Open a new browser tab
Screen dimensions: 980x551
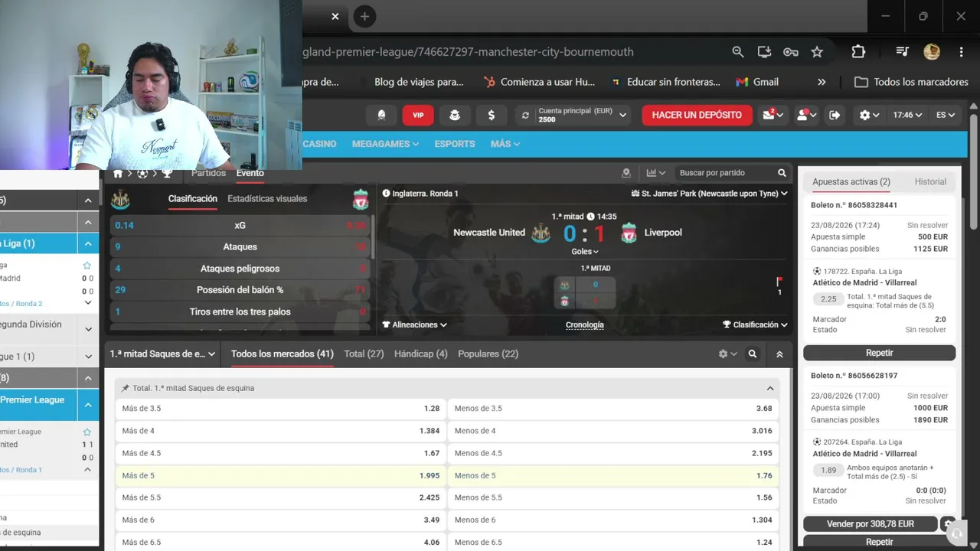coord(364,17)
